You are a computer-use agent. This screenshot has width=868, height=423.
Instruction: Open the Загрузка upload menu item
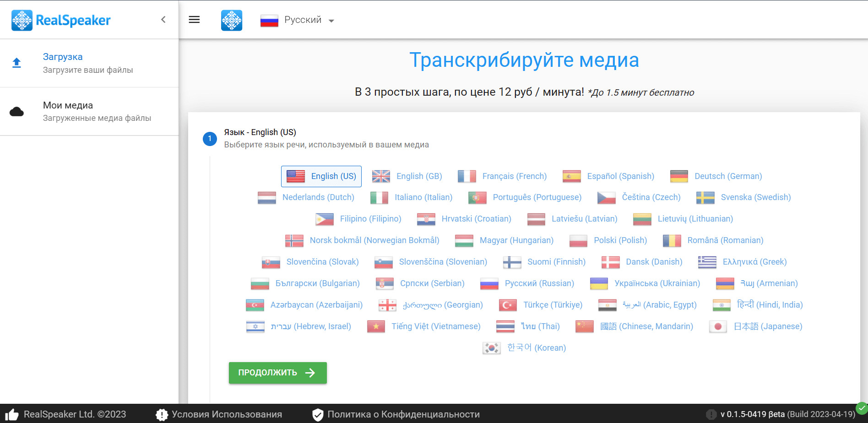(x=63, y=57)
